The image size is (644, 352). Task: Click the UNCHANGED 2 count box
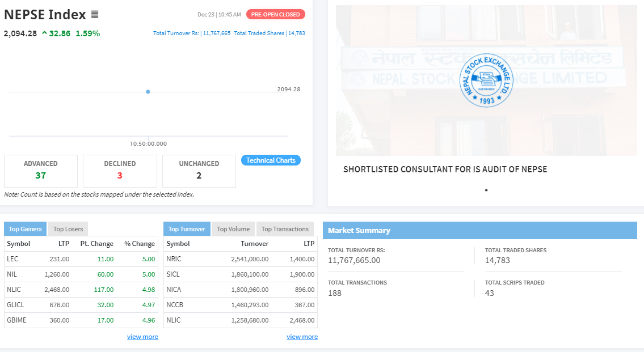[x=199, y=171]
